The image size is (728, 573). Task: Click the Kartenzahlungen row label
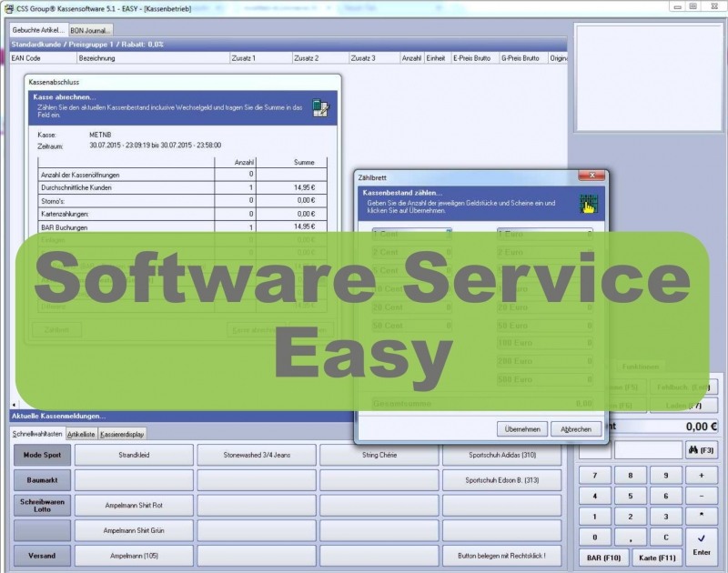pos(65,214)
